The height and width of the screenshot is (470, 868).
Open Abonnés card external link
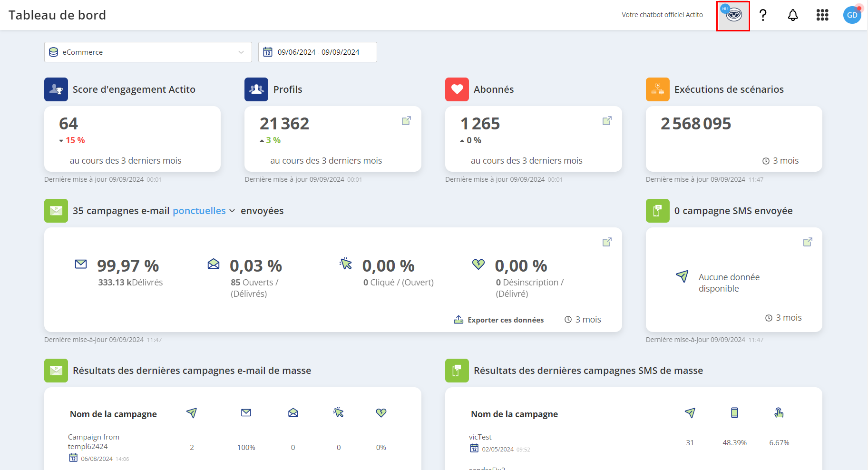[607, 121]
